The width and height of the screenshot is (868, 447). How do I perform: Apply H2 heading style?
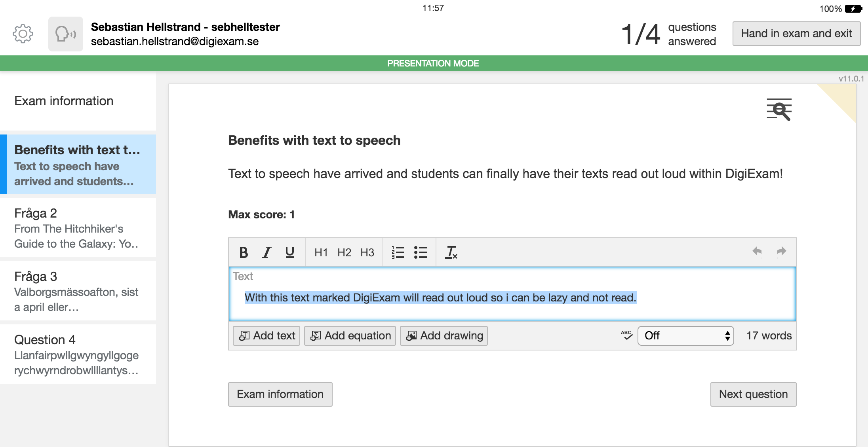coord(344,252)
